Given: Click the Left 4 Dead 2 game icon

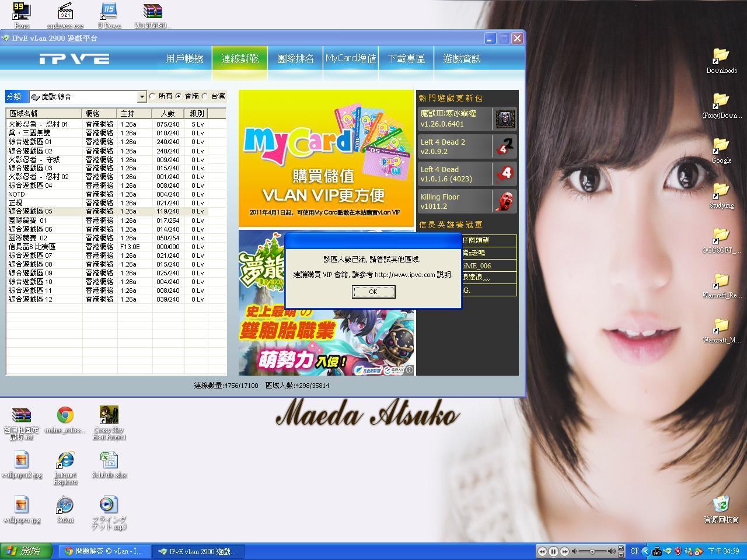Looking at the screenshot, I should (x=505, y=146).
